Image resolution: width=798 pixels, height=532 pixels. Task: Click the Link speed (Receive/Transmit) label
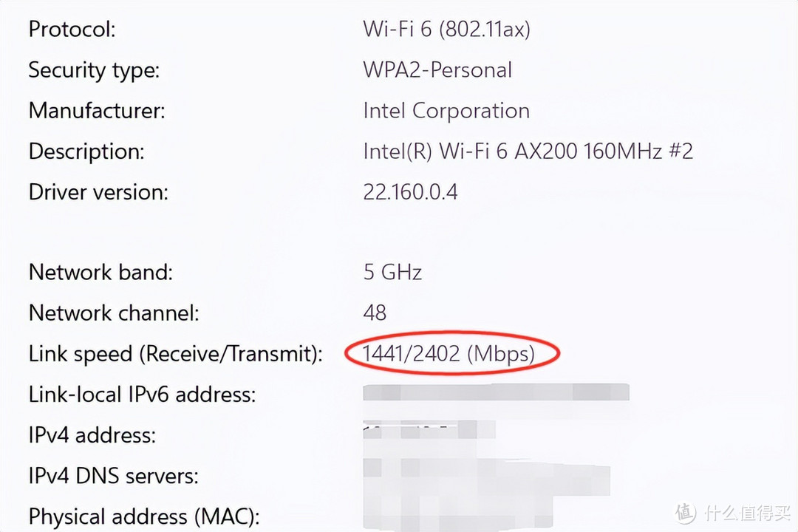click(x=176, y=353)
